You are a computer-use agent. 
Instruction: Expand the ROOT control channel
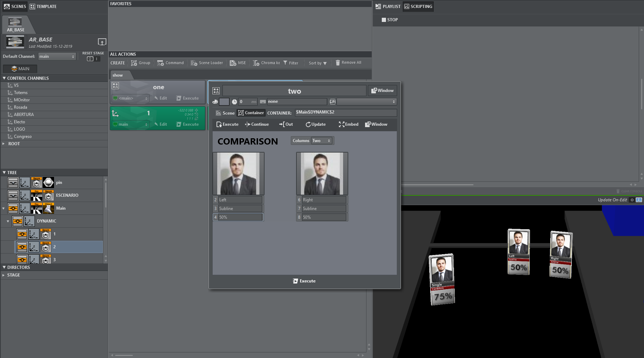[x=4, y=144]
